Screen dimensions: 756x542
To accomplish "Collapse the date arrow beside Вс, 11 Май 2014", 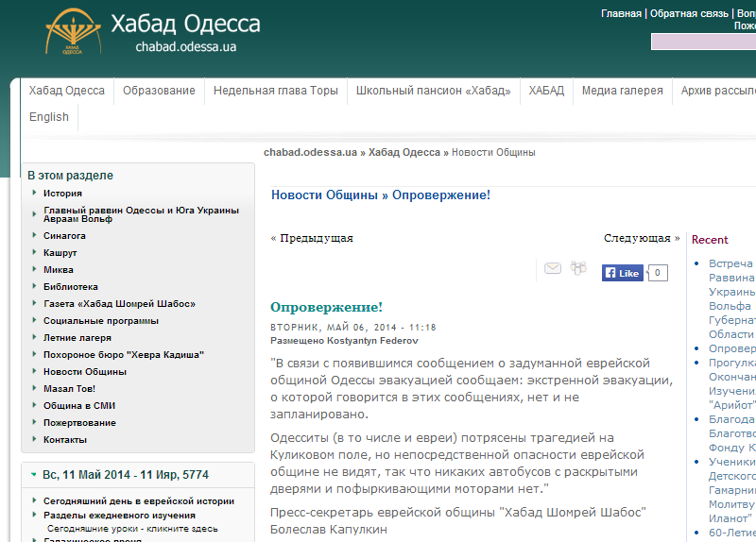I will pyautogui.click(x=33, y=475).
